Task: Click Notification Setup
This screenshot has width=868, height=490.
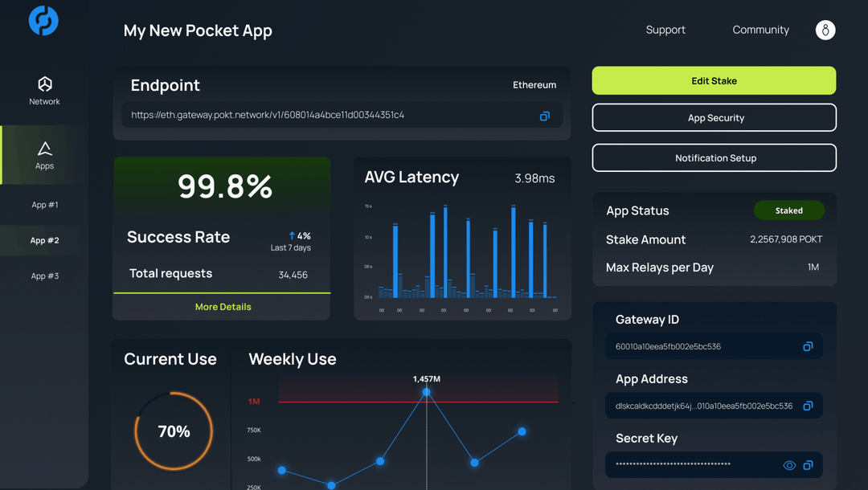Action: point(714,157)
